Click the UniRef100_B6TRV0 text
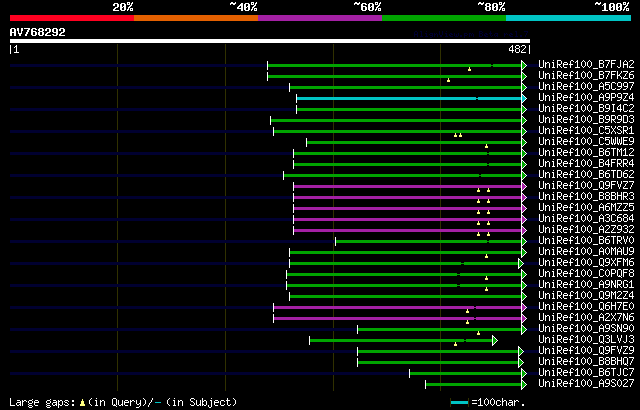The height and width of the screenshot is (410, 640). 586,241
